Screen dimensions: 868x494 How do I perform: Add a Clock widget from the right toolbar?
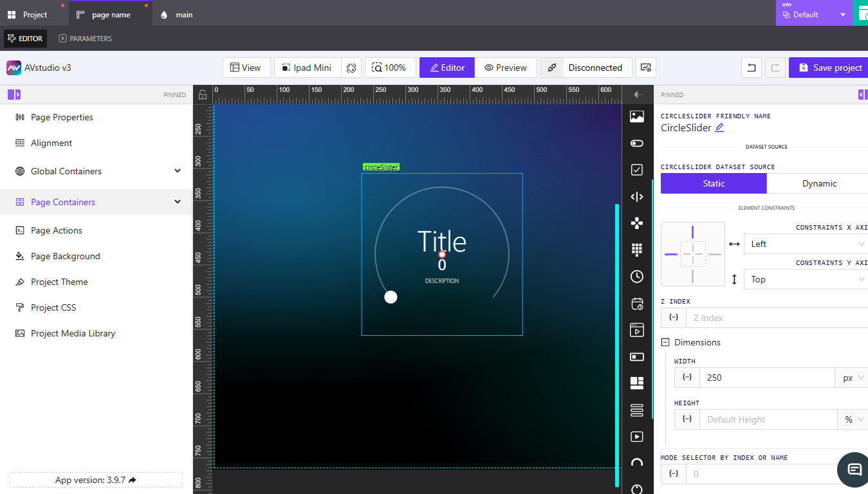click(x=637, y=277)
